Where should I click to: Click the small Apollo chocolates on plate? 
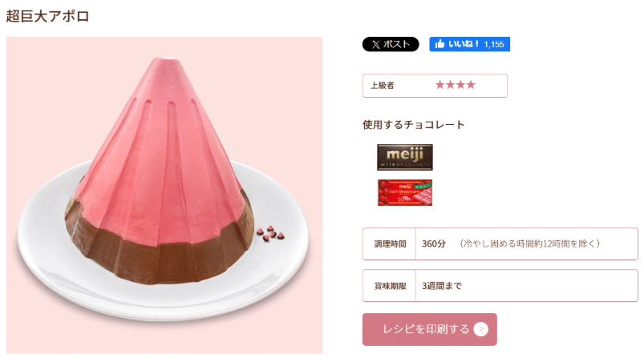click(270, 233)
